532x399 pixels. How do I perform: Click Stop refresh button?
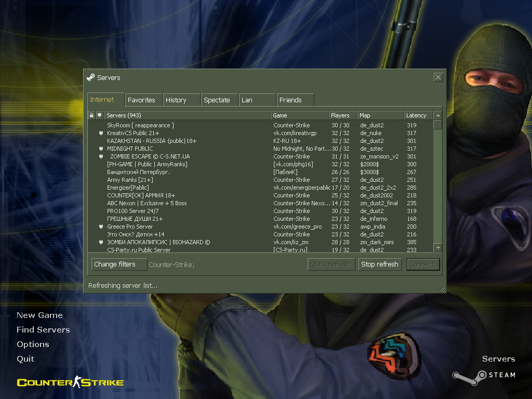[x=380, y=264]
